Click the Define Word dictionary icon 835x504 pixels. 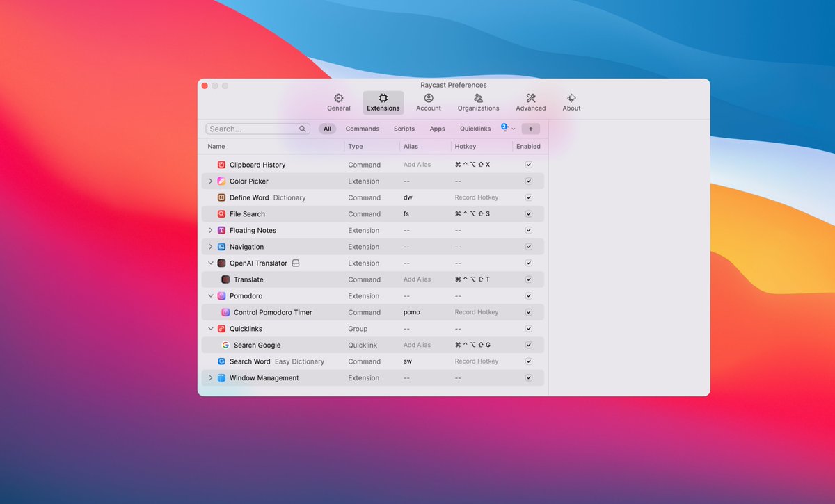pyautogui.click(x=221, y=197)
